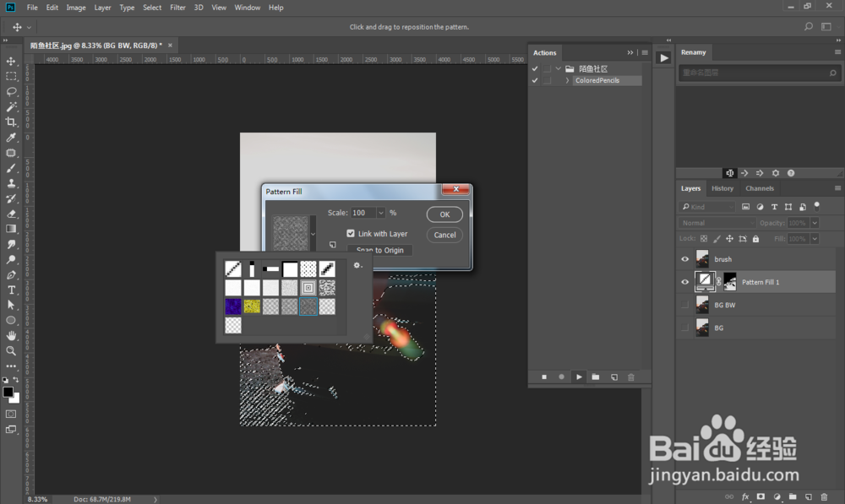Viewport: 845px width, 504px height.
Task: Select the Ellipse shape tool
Action: coord(11,320)
